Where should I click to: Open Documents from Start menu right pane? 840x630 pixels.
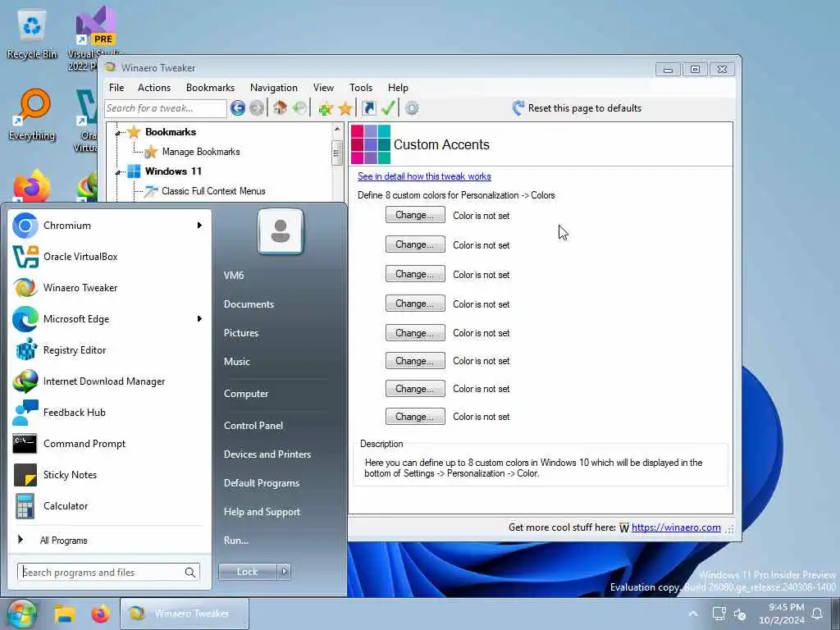click(x=249, y=304)
